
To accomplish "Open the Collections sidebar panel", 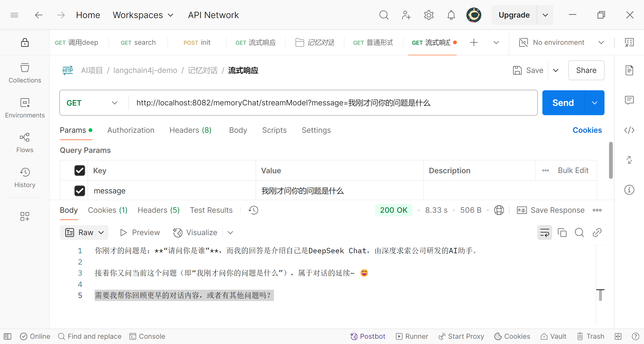I will point(25,73).
